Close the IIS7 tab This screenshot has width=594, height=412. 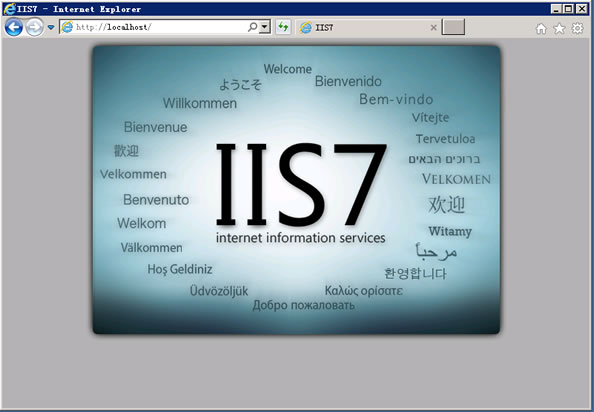[x=434, y=27]
